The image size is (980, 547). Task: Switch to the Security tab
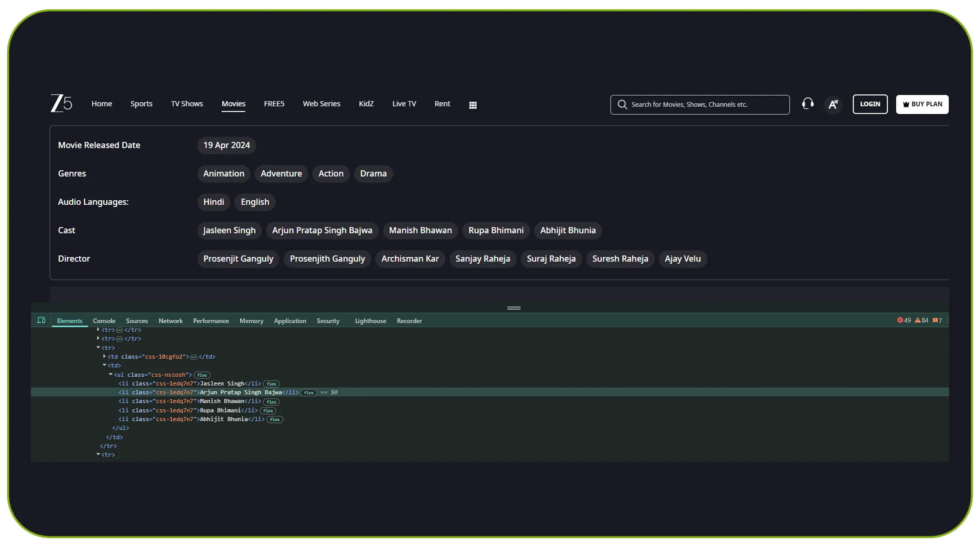click(x=328, y=321)
